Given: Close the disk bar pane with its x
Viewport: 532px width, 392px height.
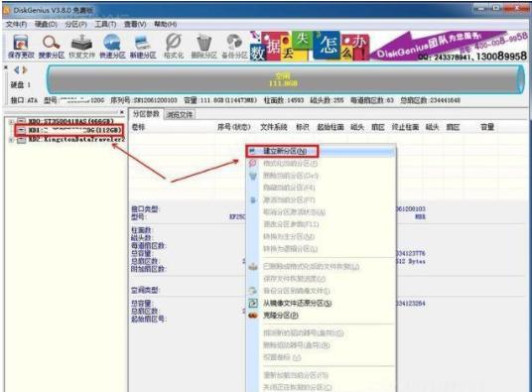Looking at the screenshot, I should (5, 67).
